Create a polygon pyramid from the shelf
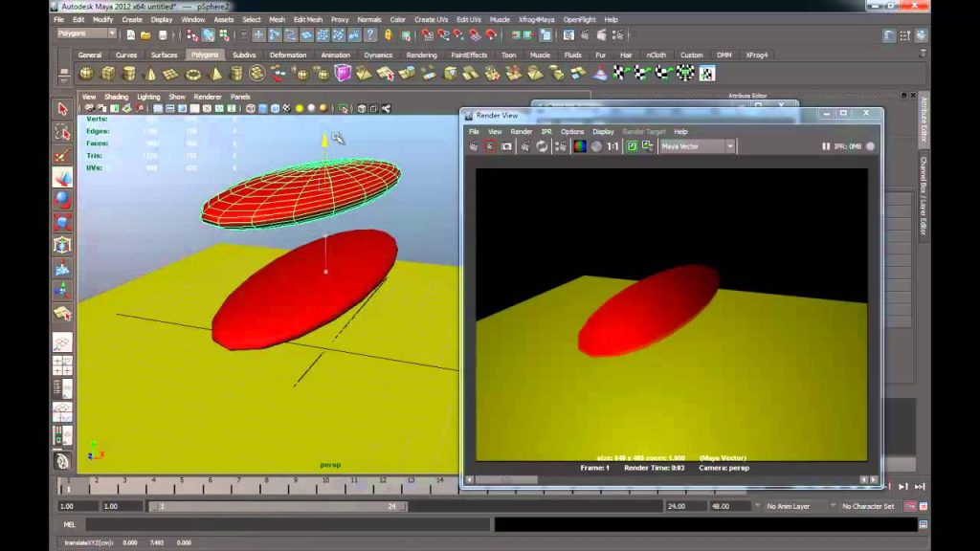The height and width of the screenshot is (551, 980). [x=214, y=74]
